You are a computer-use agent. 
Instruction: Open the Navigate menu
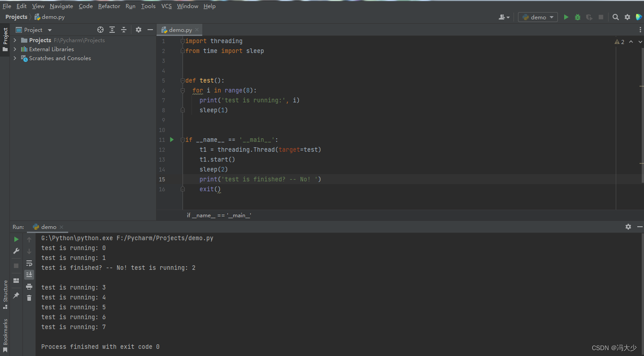pos(61,6)
